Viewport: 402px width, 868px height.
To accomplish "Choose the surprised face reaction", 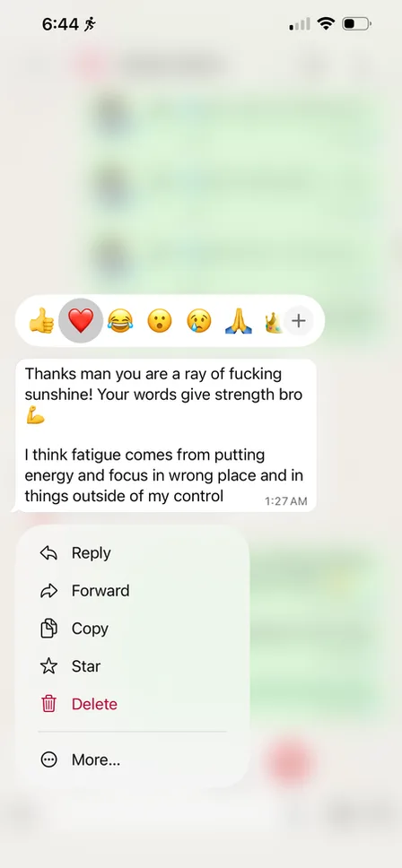I will (x=160, y=320).
